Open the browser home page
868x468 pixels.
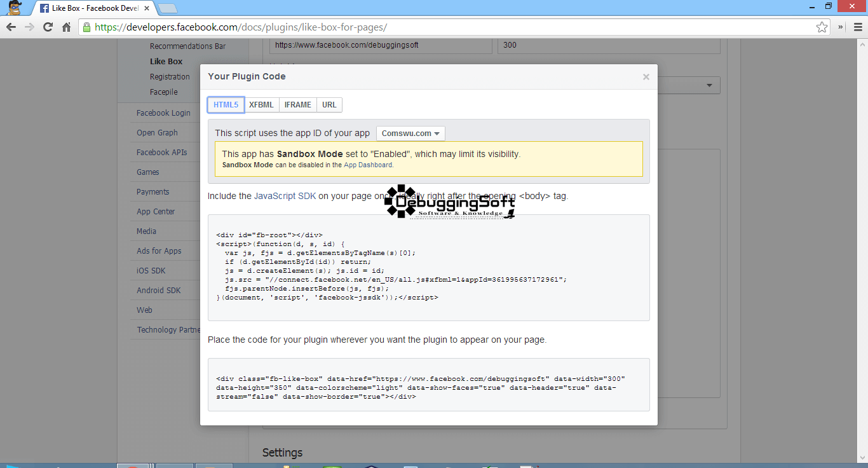(66, 27)
